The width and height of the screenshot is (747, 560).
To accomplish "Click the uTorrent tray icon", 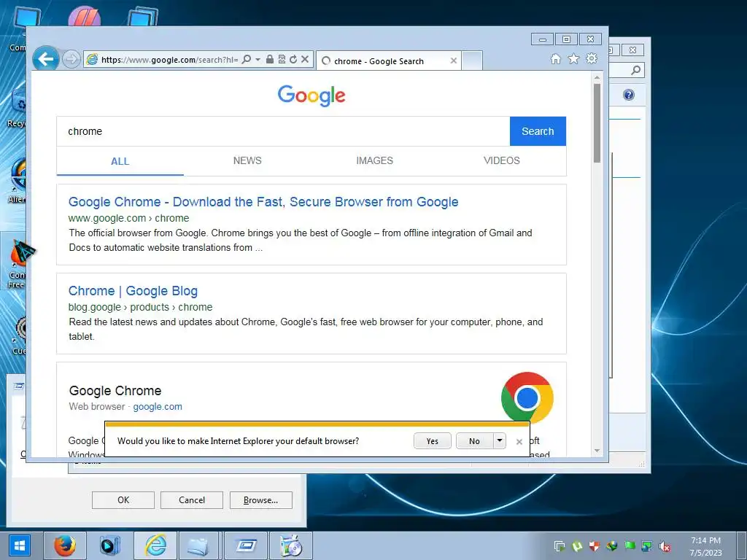I will point(577,547).
